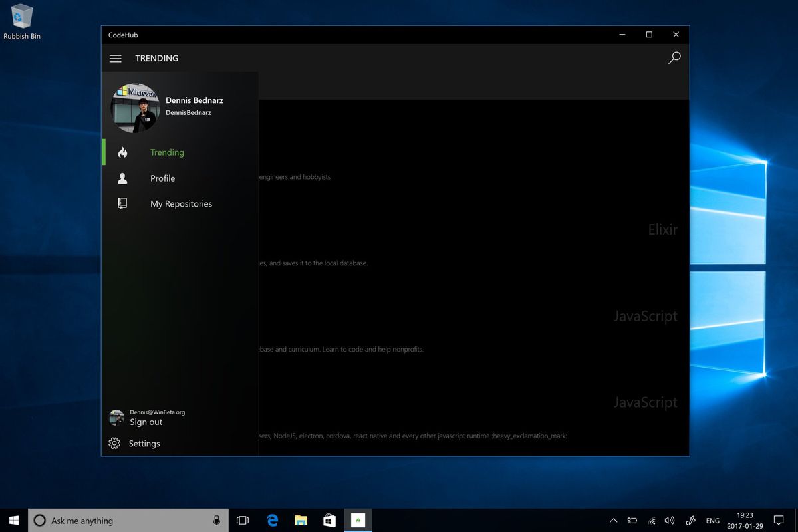Image resolution: width=798 pixels, height=532 pixels.
Task: Click the hamburger navigation icon
Action: coord(115,58)
